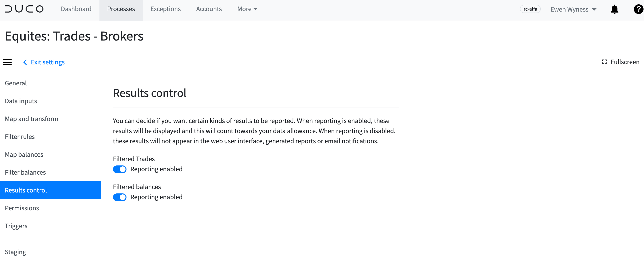This screenshot has width=644, height=260.
Task: Click the Fullscreen button
Action: pyautogui.click(x=621, y=62)
